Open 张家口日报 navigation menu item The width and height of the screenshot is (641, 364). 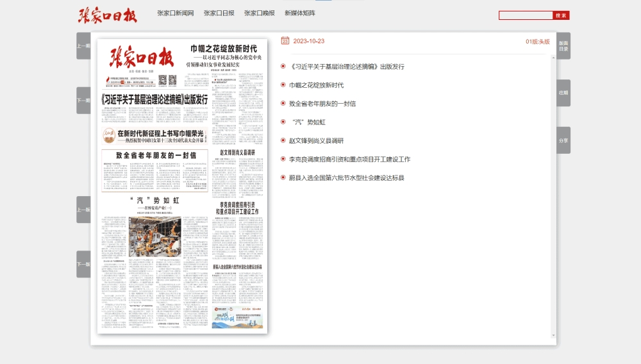point(219,13)
